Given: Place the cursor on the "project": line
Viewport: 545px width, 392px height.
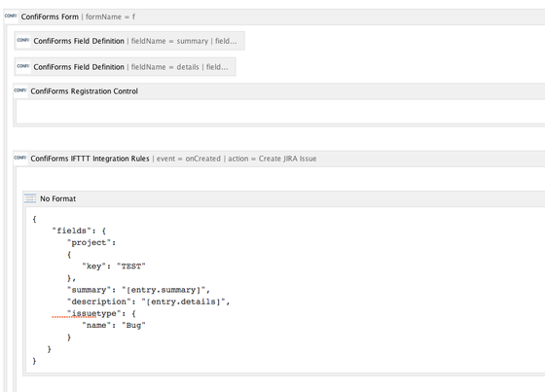Looking at the screenshot, I should (91, 242).
